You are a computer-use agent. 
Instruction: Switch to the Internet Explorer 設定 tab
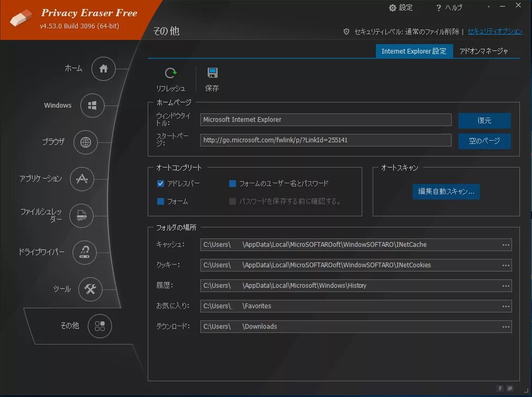click(414, 51)
